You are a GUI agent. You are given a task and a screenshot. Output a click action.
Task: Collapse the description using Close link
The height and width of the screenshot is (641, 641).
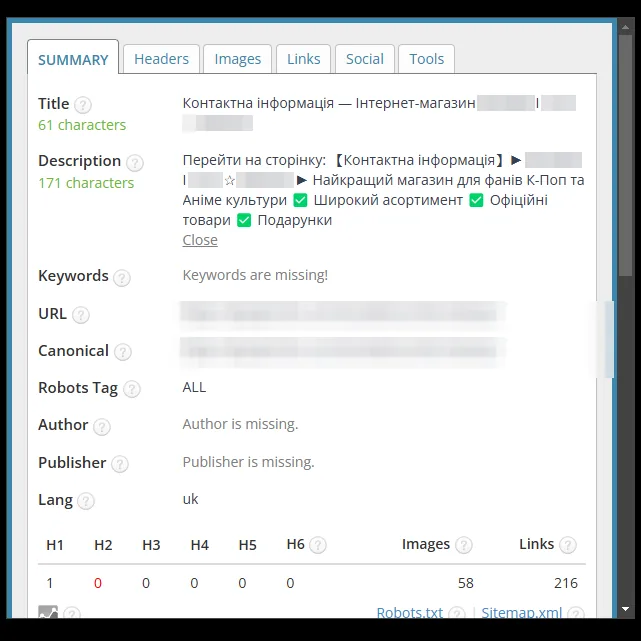tap(200, 240)
